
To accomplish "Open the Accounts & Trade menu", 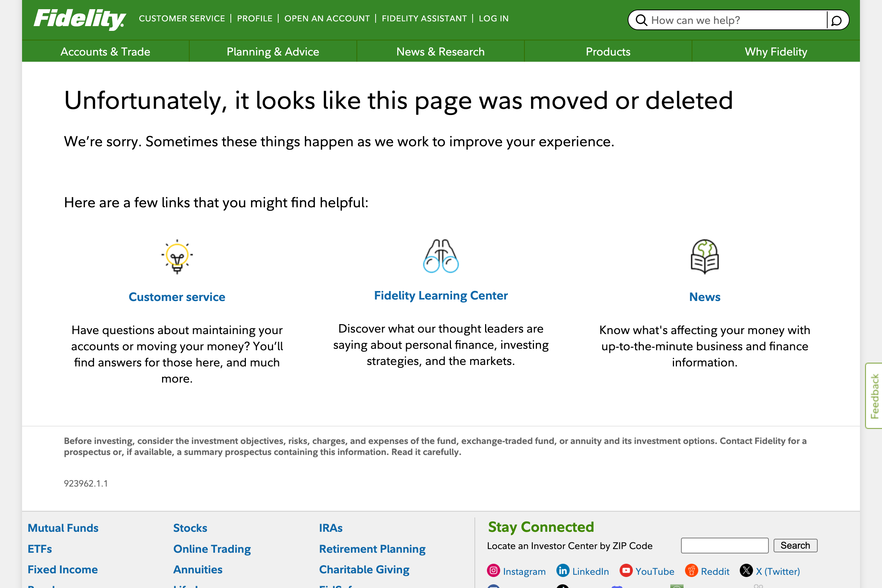I will coord(105,51).
